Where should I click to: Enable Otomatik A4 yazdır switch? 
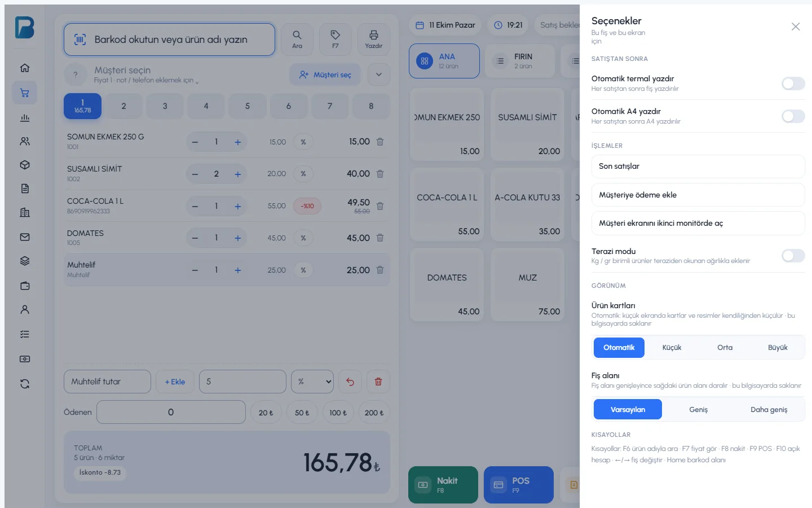[x=793, y=116]
